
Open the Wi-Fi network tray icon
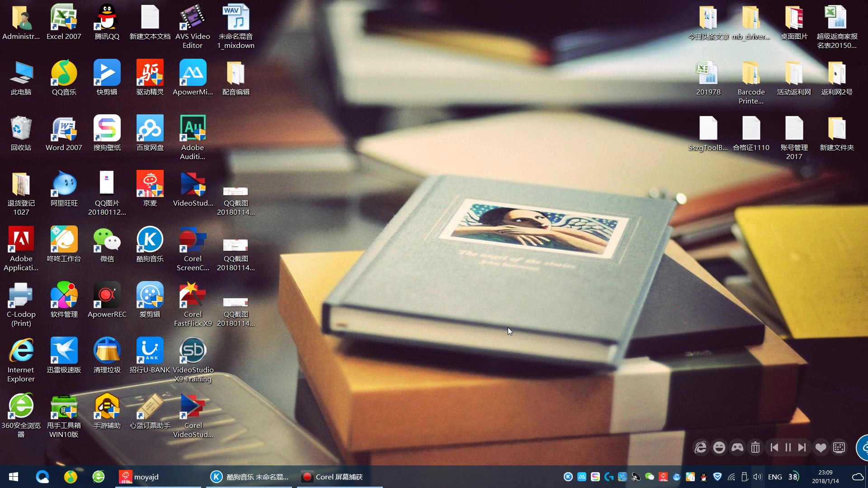731,477
